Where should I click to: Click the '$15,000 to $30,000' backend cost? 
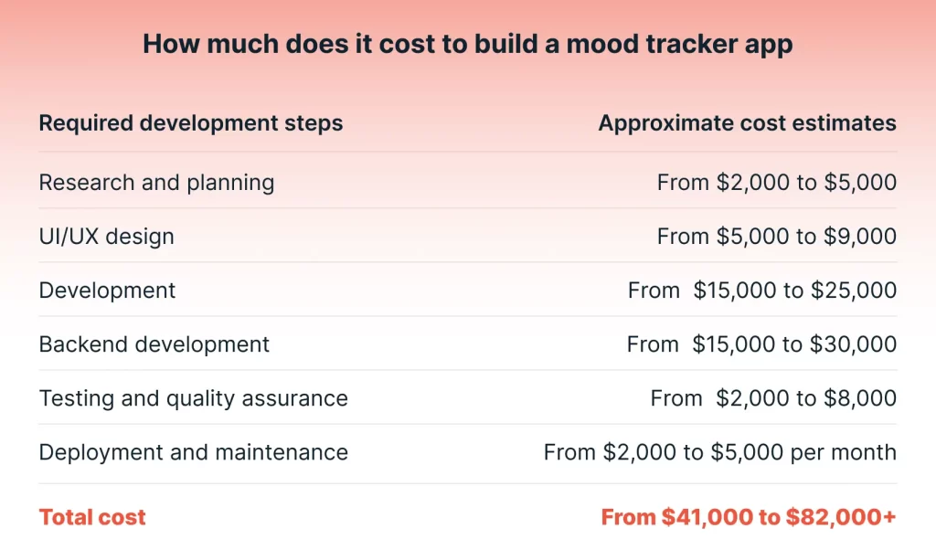pyautogui.click(x=794, y=344)
